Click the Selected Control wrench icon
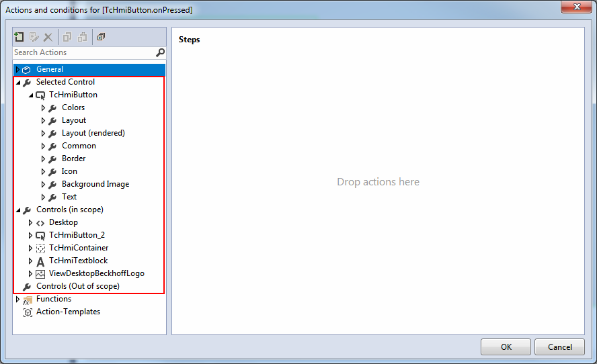Viewport: 597px width, 364px height. (x=27, y=83)
